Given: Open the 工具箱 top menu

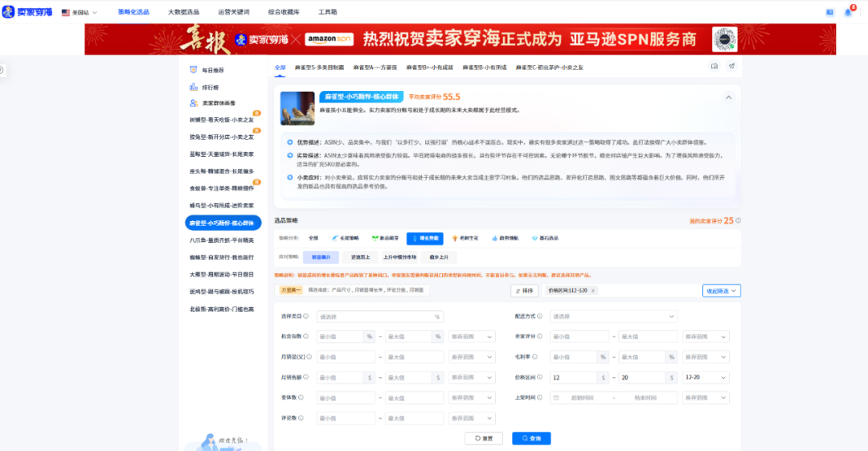Looking at the screenshot, I should 328,11.
